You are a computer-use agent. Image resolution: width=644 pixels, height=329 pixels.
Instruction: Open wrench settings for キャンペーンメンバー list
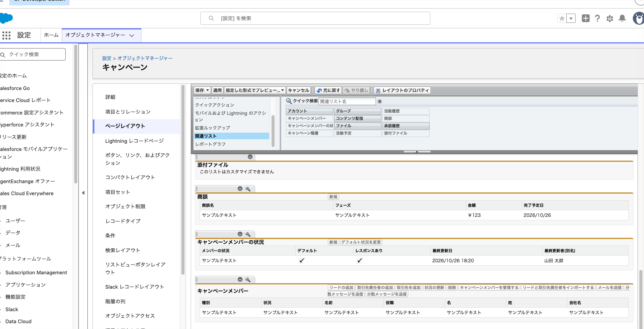coord(248,280)
